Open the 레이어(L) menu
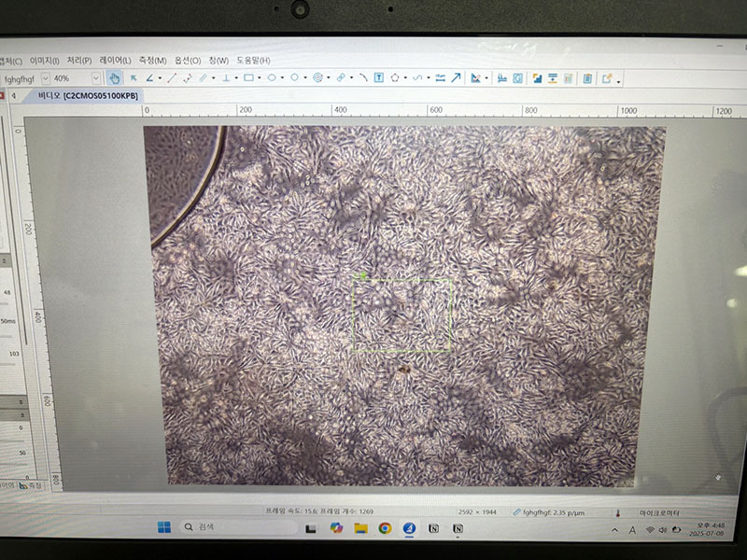747x560 pixels. [x=115, y=61]
